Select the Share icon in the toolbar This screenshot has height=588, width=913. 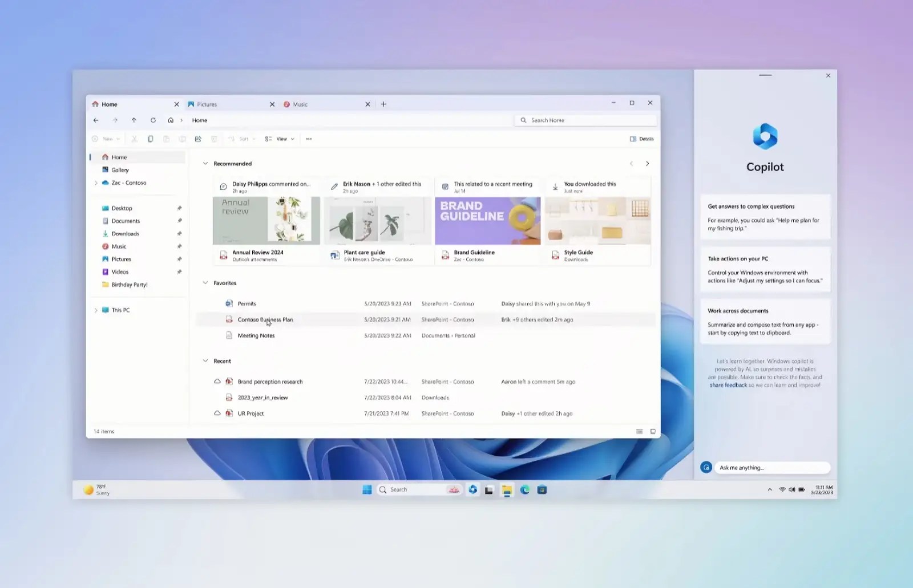pos(198,139)
